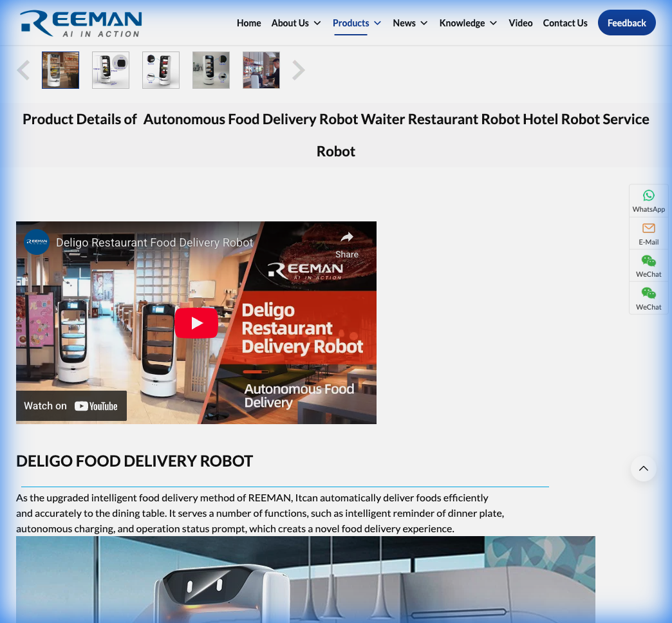This screenshot has width=672, height=623.
Task: Select the Video menu item
Action: click(x=521, y=23)
